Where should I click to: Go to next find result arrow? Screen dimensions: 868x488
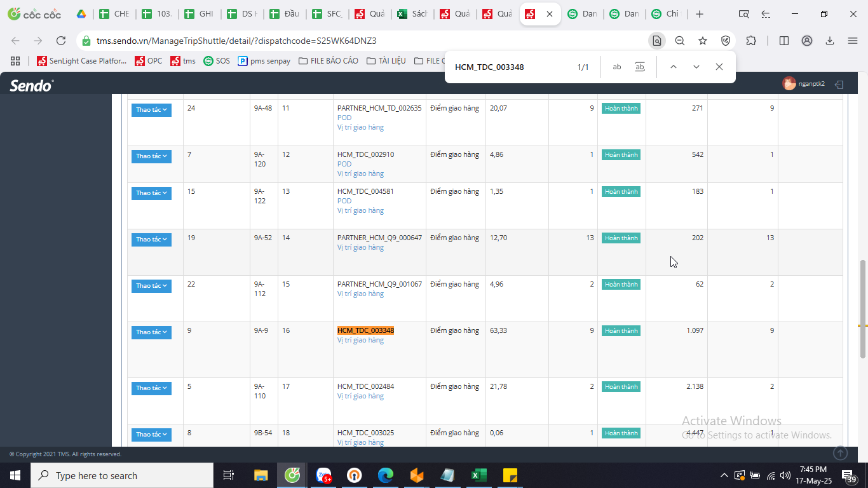[696, 67]
